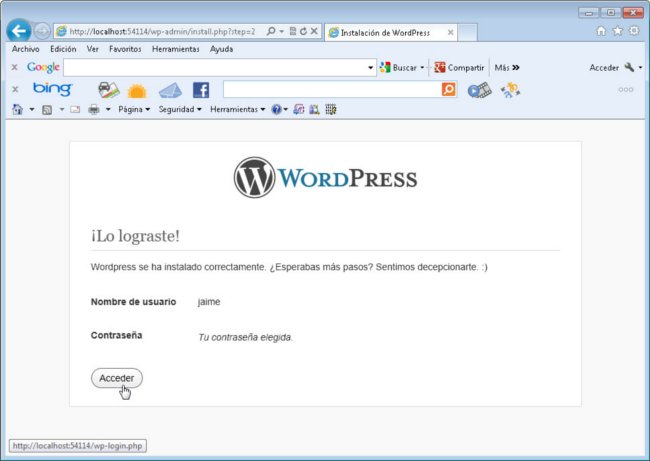Open the Archivo menu
The width and height of the screenshot is (650, 461).
point(26,49)
